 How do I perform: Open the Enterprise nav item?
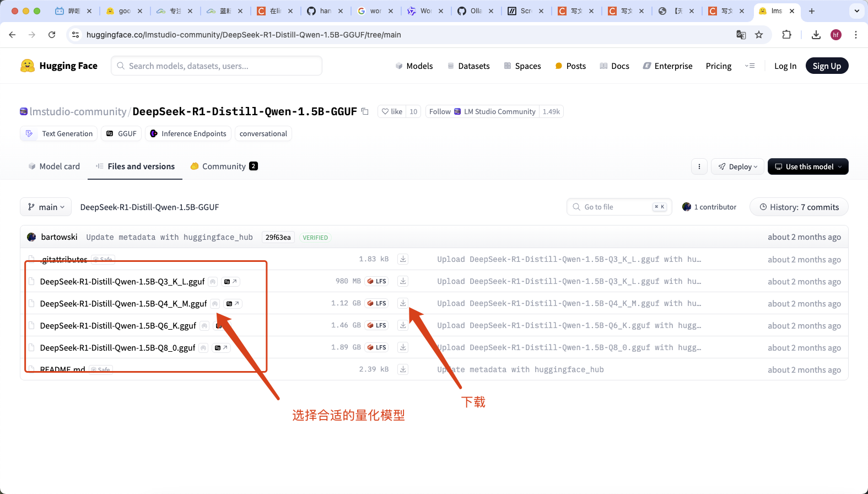(x=667, y=66)
